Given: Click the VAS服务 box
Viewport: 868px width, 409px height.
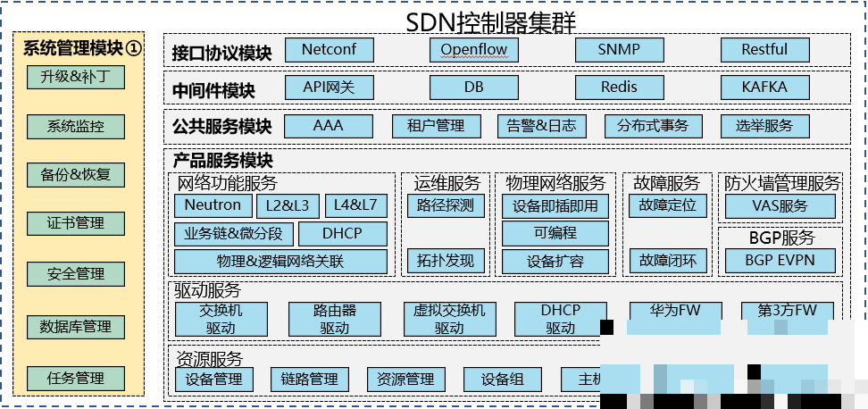Looking at the screenshot, I should tap(780, 206).
